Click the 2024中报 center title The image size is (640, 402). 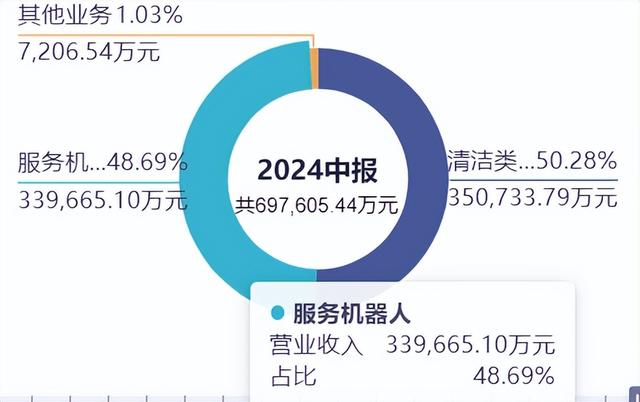pyautogui.click(x=318, y=170)
